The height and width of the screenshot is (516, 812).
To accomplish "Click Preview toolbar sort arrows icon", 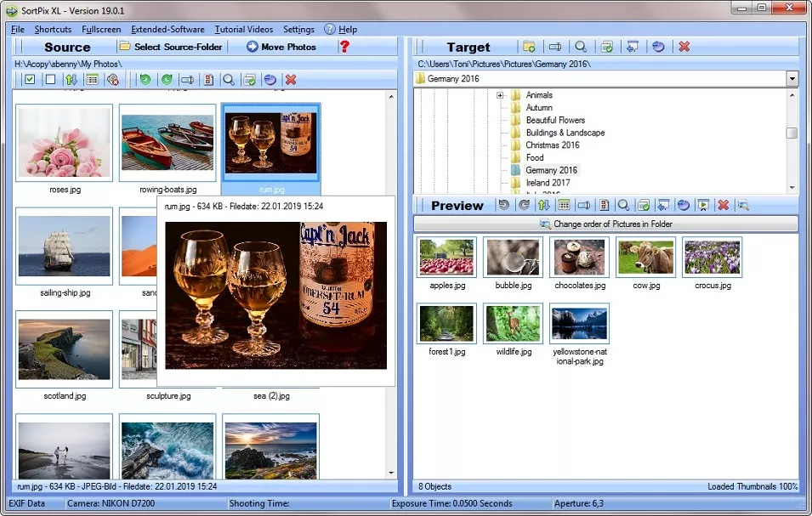I will [544, 206].
